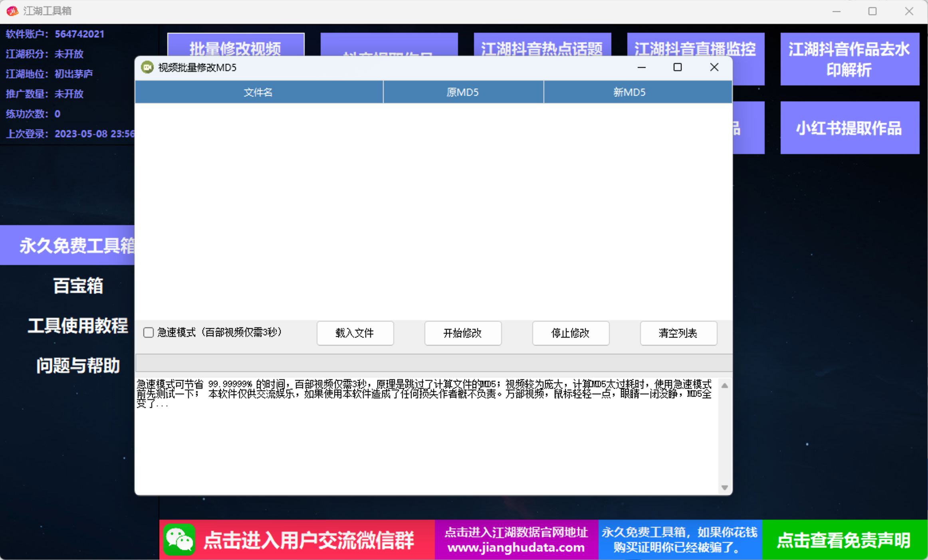Image resolution: width=928 pixels, height=560 pixels.
Task: Click 点击查看免责声明 disclaimer link
Action: pos(843,540)
